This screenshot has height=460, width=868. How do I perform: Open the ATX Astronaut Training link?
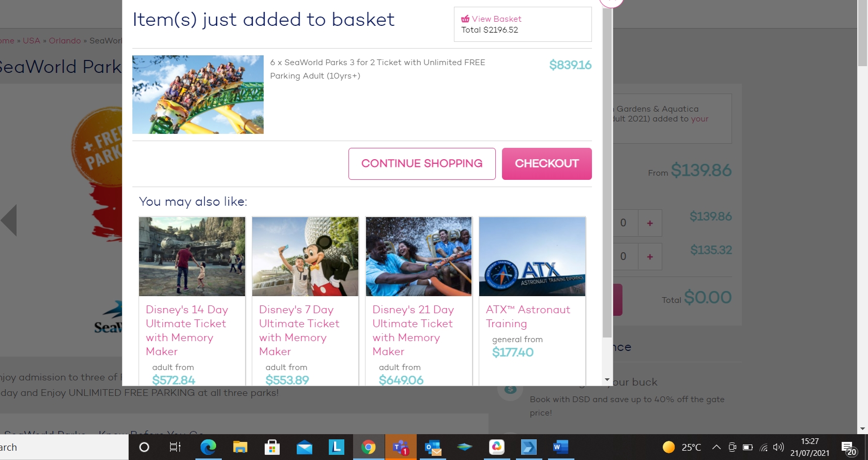click(528, 316)
